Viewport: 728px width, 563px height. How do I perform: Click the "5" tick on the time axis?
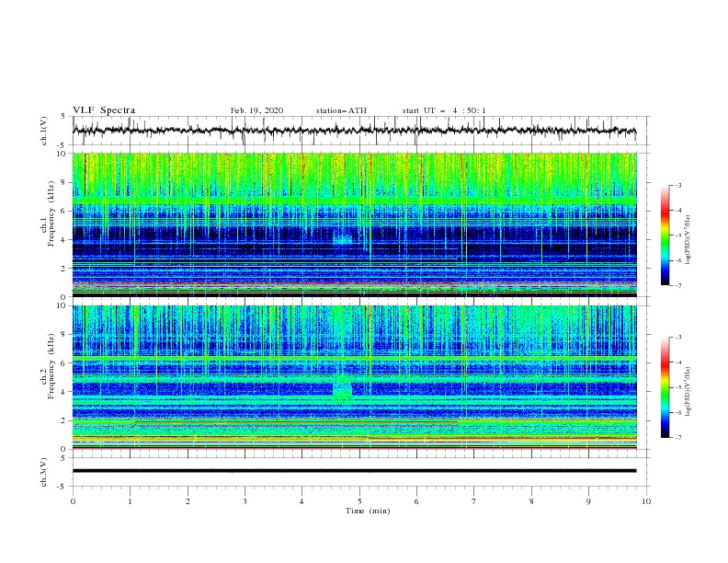359,501
